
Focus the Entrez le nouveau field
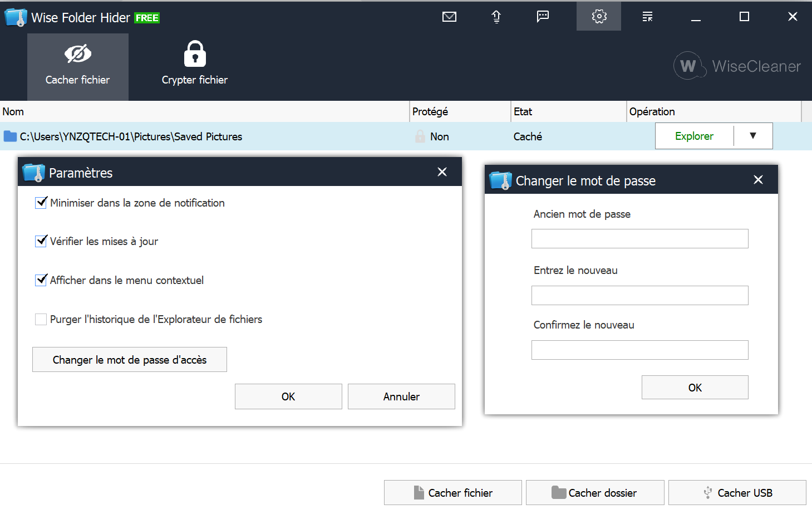[640, 296]
